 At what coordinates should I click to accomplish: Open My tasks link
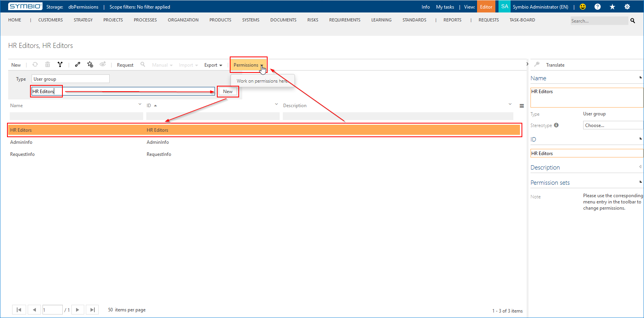(x=445, y=7)
